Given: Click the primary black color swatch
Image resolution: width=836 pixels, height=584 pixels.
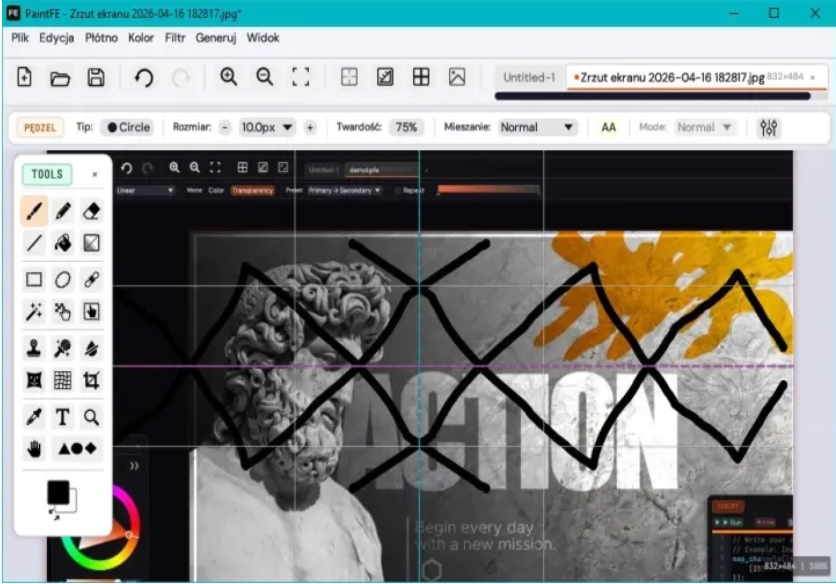Looking at the screenshot, I should point(58,492).
